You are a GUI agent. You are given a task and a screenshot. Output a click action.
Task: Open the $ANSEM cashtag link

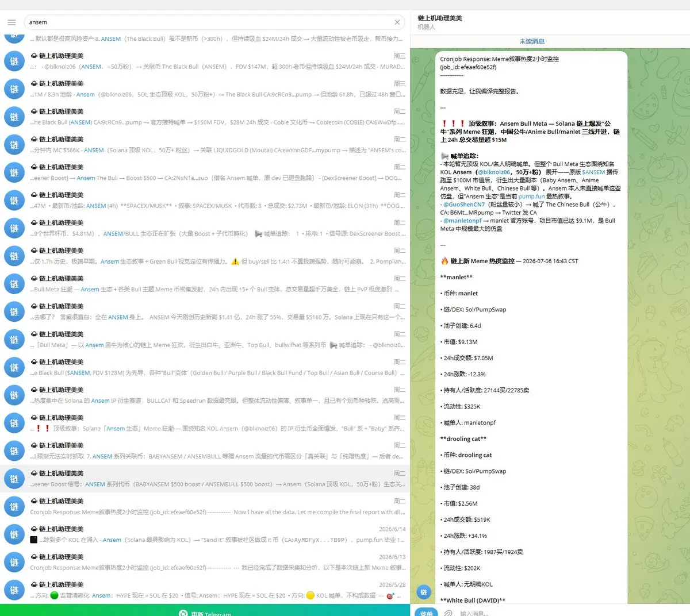click(593, 172)
